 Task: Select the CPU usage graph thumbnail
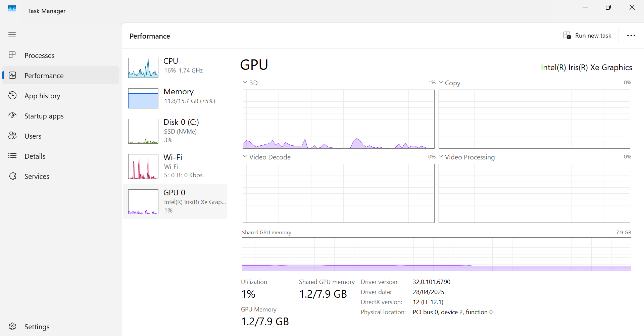pos(143,68)
